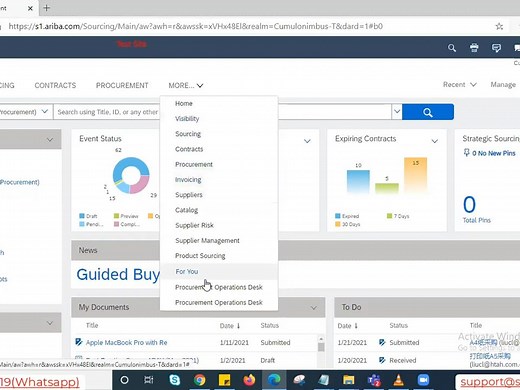The image size is (520, 390).
Task: Click the Event Status donut chart
Action: coord(131,175)
